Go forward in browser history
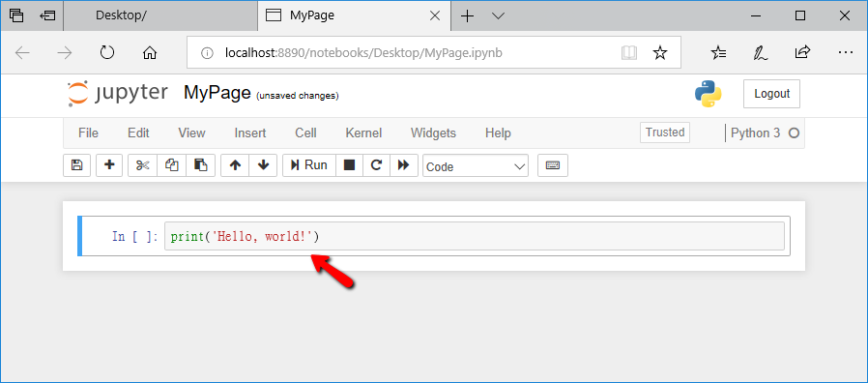This screenshot has height=383, width=868. (x=65, y=52)
